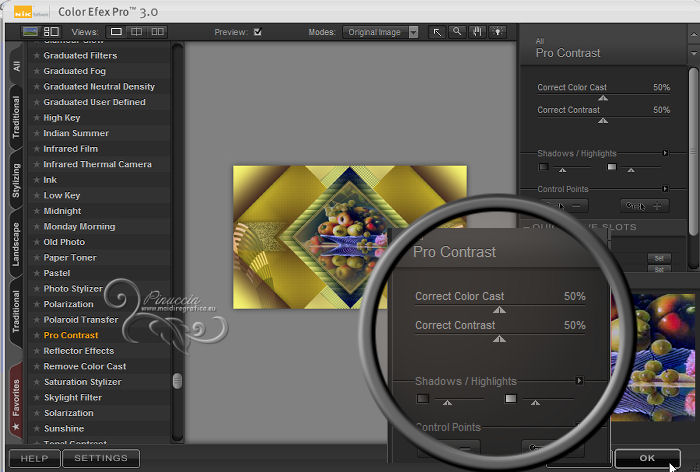The height and width of the screenshot is (472, 700).
Task: Pick the arrow selection tool
Action: (437, 32)
